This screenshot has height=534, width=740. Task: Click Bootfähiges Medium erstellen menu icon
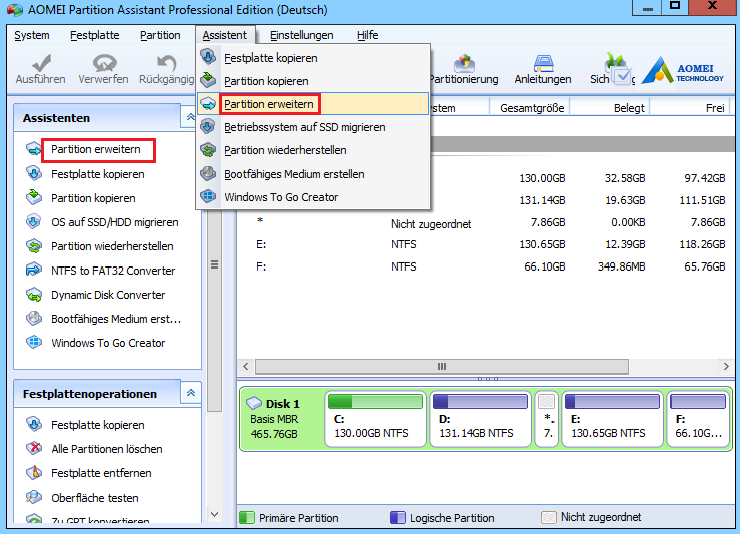(x=208, y=173)
